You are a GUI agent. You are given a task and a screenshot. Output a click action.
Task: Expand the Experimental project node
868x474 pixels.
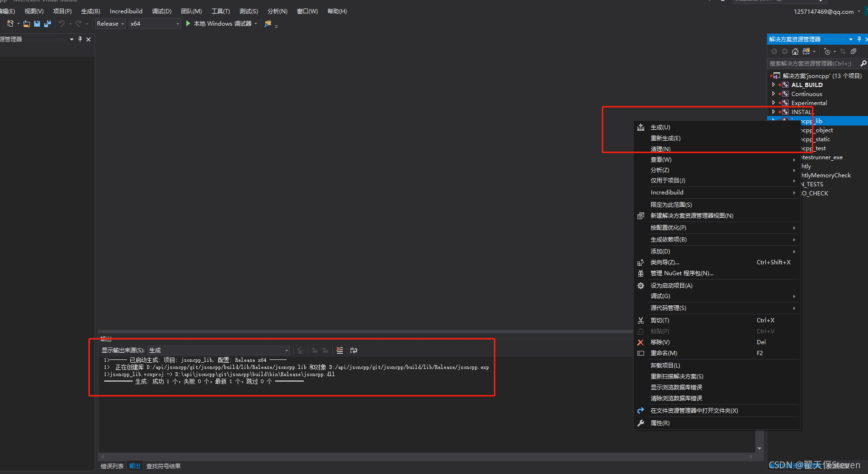coord(773,103)
